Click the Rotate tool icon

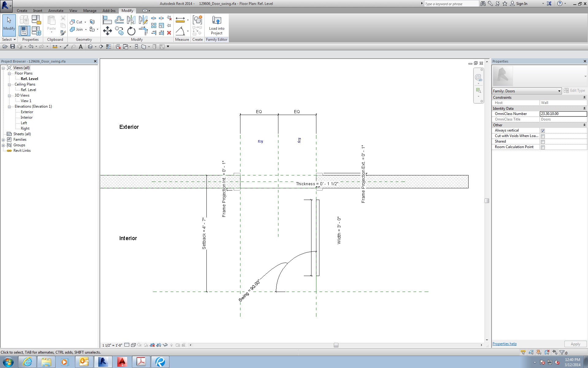tap(131, 31)
